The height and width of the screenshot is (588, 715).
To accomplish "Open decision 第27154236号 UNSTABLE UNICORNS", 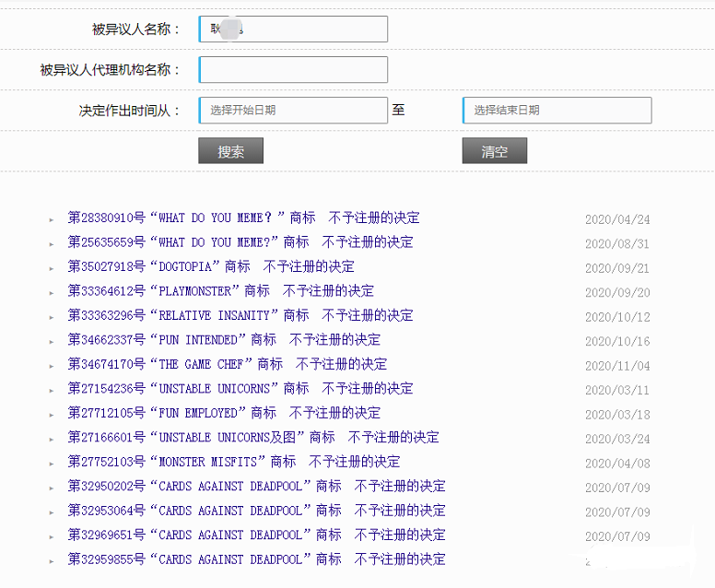I will pos(240,389).
